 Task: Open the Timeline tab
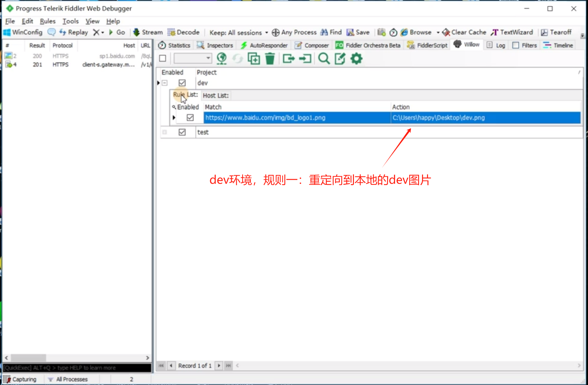558,45
